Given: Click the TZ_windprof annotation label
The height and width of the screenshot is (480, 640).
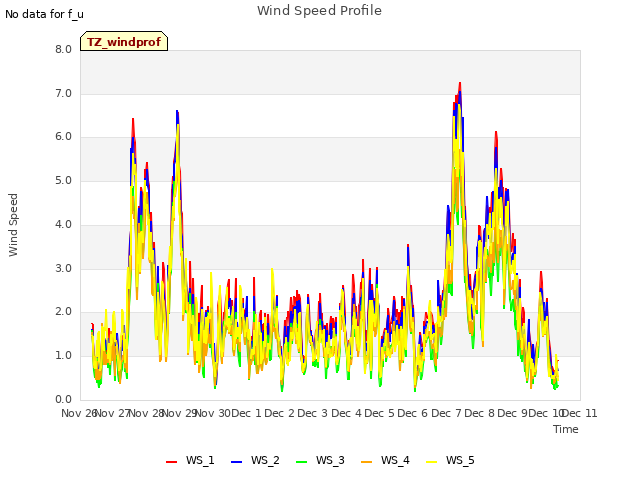Looking at the screenshot, I should (124, 42).
